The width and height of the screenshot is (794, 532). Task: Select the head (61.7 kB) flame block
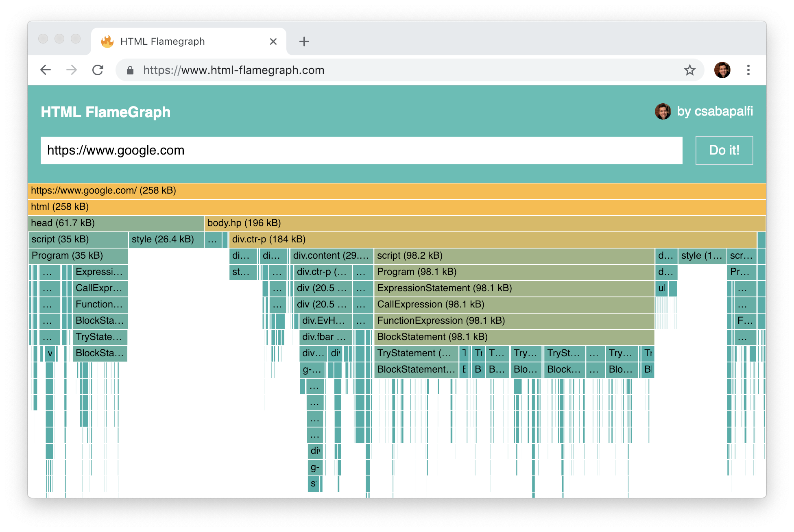click(x=116, y=223)
